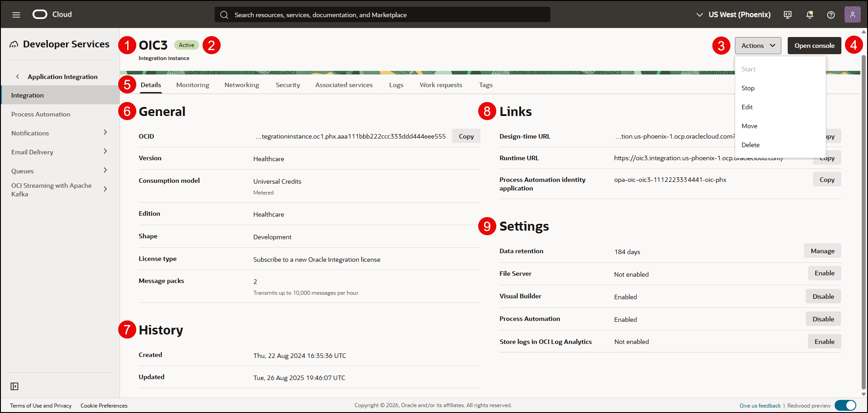Open the help question mark menu
Image resolution: width=868 pixels, height=413 pixels.
click(x=831, y=14)
